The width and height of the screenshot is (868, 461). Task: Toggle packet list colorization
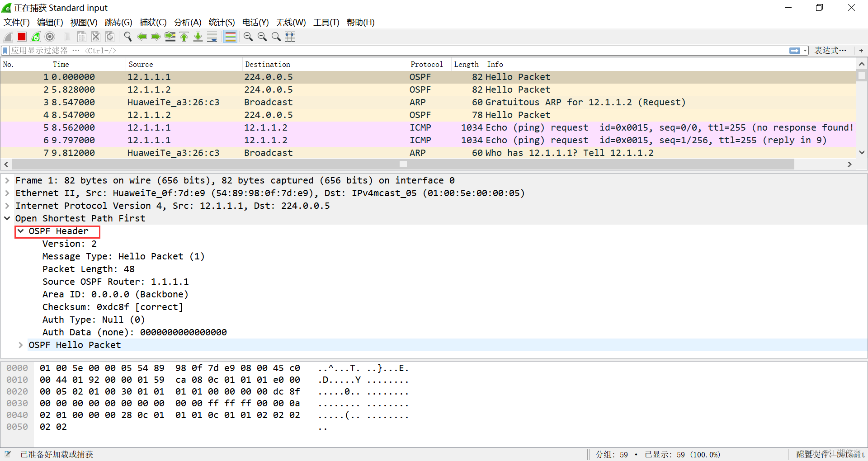(230, 37)
